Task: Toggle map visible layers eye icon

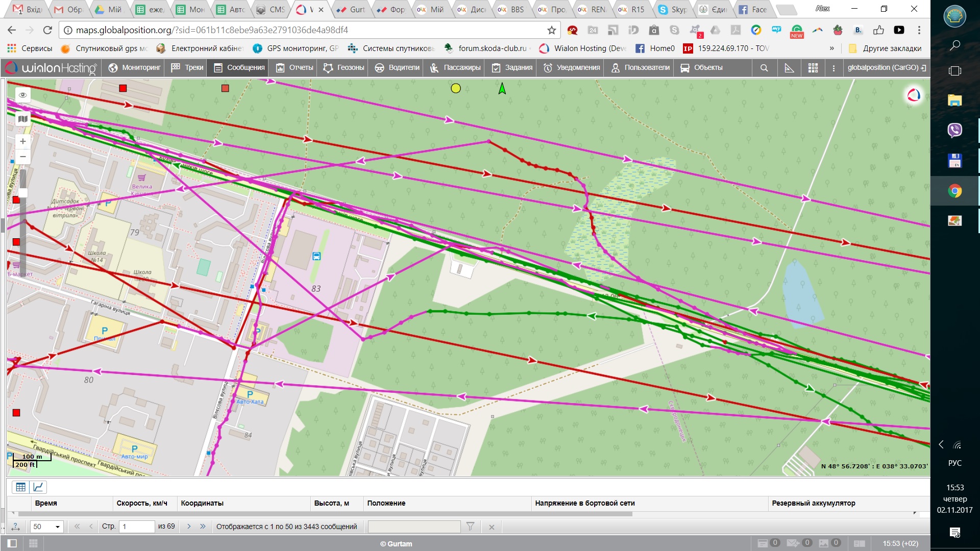Action: tap(22, 95)
